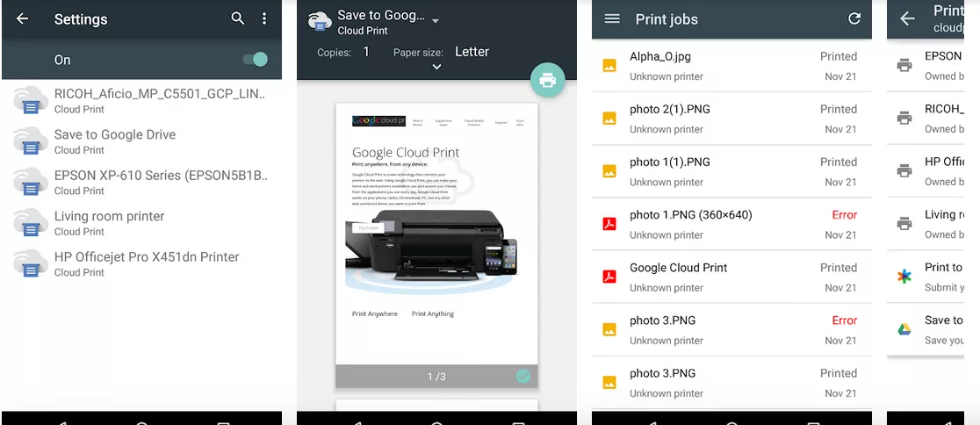
Task: Click printer icon beside HP Offi in right list
Action: [904, 170]
